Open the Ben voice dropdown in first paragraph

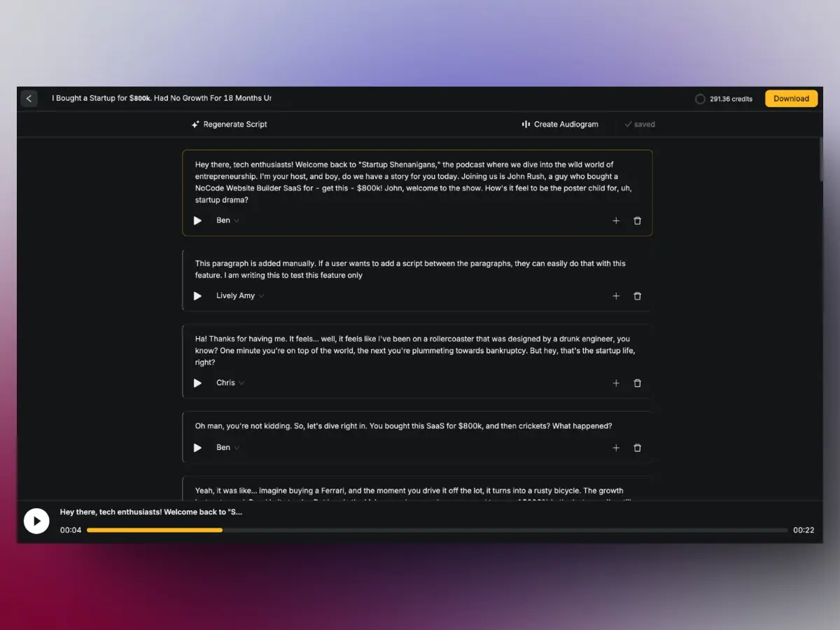pos(227,220)
